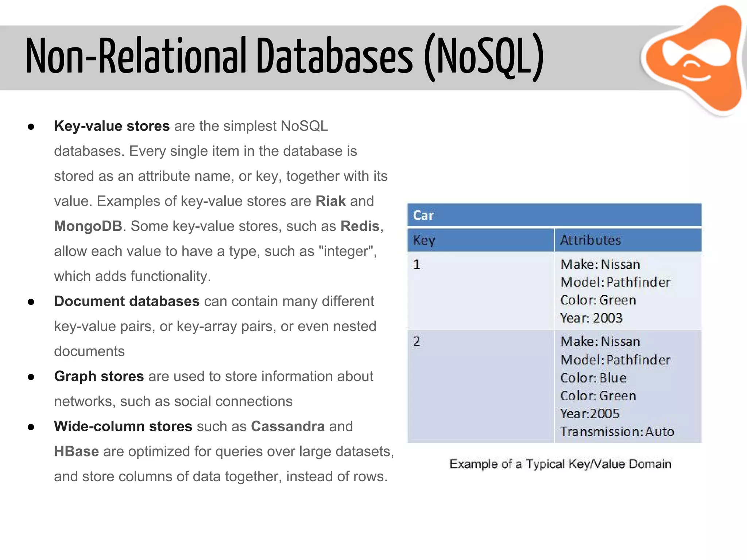Click "Color: Blue" in row 2 attributes
Image resolution: width=747 pixels, height=560 pixels.
click(593, 378)
